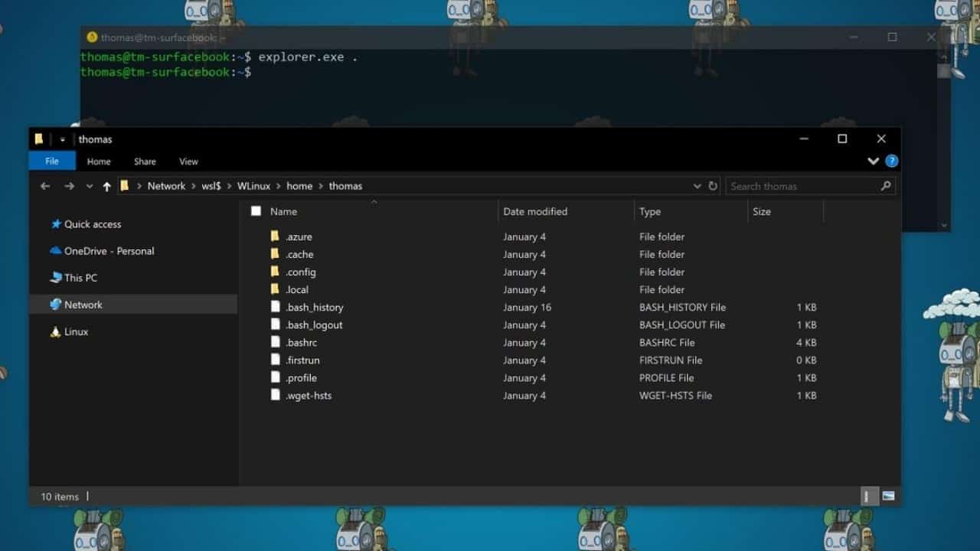
Task: Switch to the View ribbon tab
Action: tap(188, 161)
